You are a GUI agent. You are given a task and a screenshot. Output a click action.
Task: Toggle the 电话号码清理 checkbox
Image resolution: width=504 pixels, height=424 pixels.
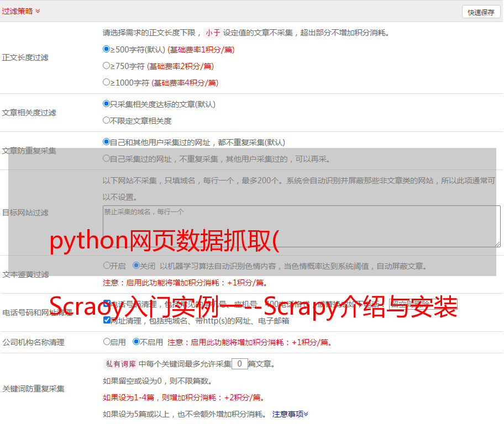pos(107,303)
